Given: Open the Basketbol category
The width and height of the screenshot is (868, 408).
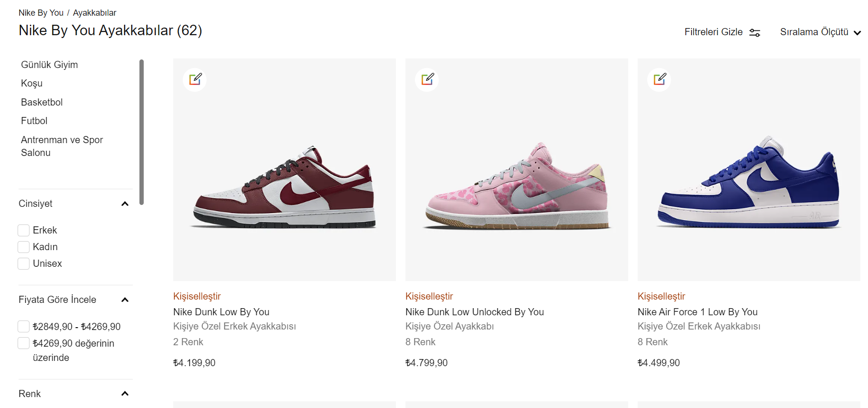Looking at the screenshot, I should (x=42, y=102).
